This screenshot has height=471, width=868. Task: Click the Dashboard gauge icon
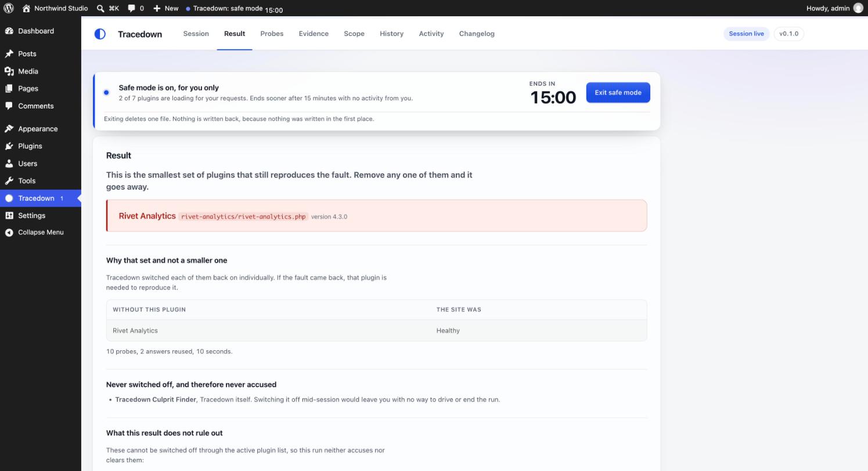pos(9,31)
